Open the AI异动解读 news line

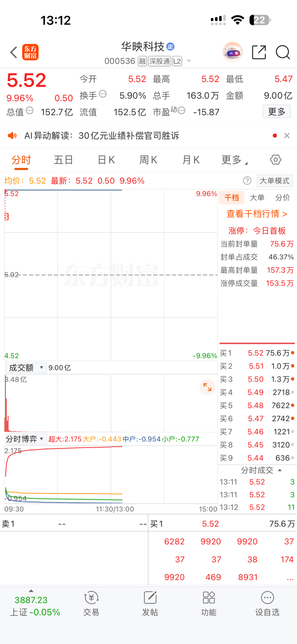(x=102, y=136)
